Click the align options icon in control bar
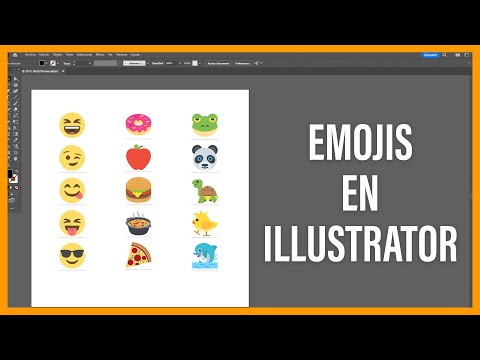The width and height of the screenshot is (480, 360). [x=256, y=63]
